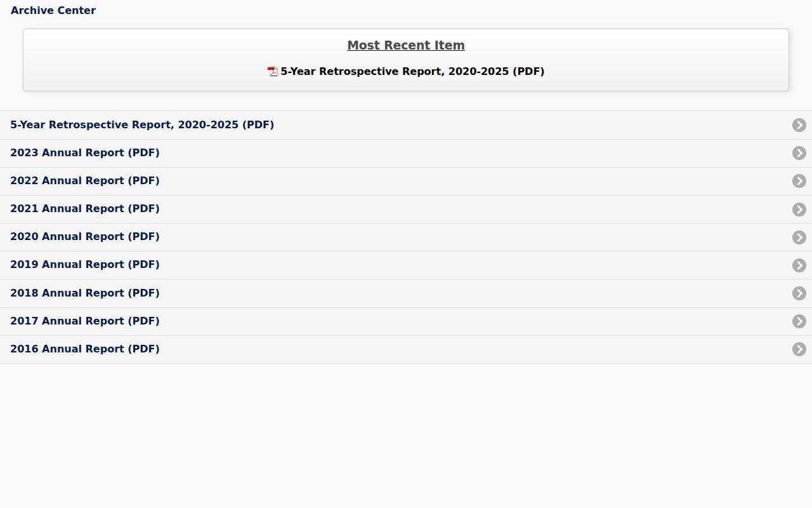Click the arrow icon for 2019 Annual Report
The height and width of the screenshot is (508, 812).
(x=799, y=265)
